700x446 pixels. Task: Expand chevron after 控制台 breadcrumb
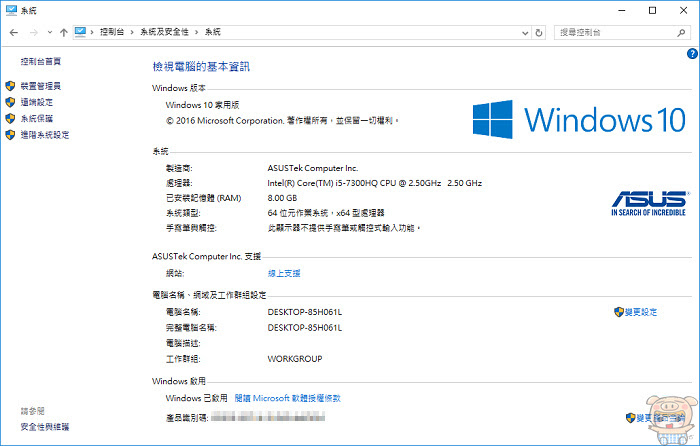tap(132, 32)
